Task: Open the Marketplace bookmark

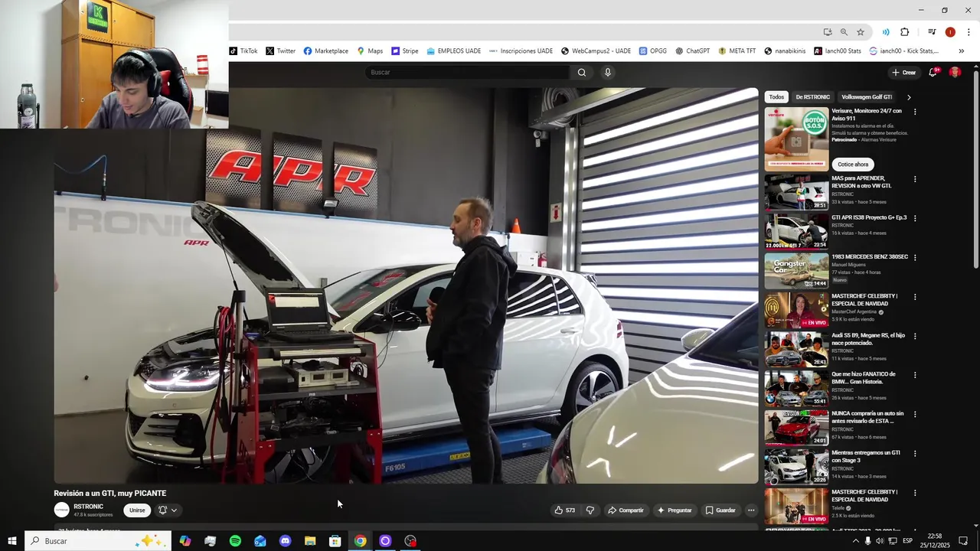Action: (325, 51)
